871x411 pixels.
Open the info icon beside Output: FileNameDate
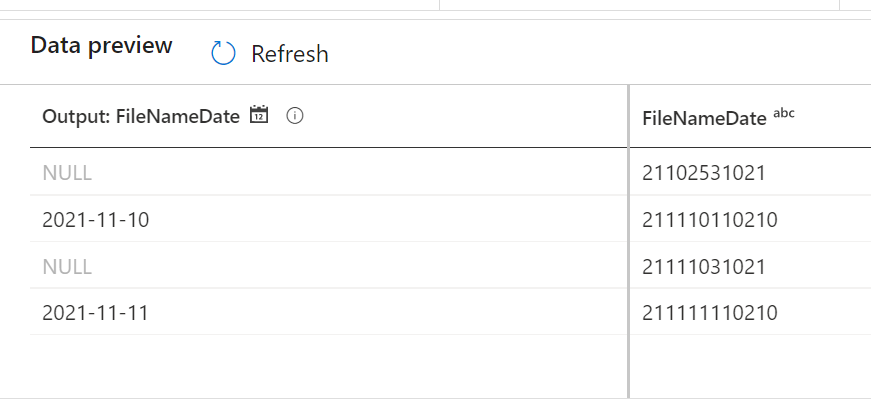click(295, 116)
